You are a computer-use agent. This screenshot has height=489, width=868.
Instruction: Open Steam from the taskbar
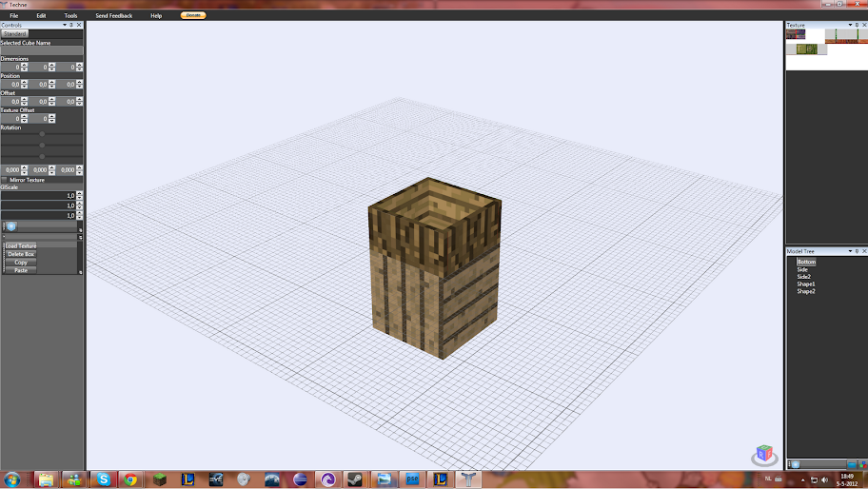[x=355, y=479]
